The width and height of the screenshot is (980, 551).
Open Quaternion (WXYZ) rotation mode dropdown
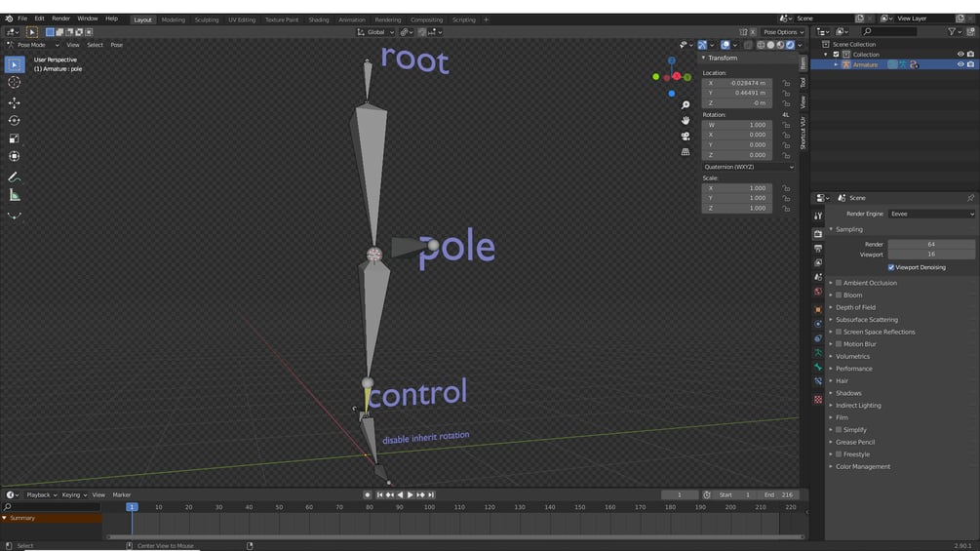[748, 167]
